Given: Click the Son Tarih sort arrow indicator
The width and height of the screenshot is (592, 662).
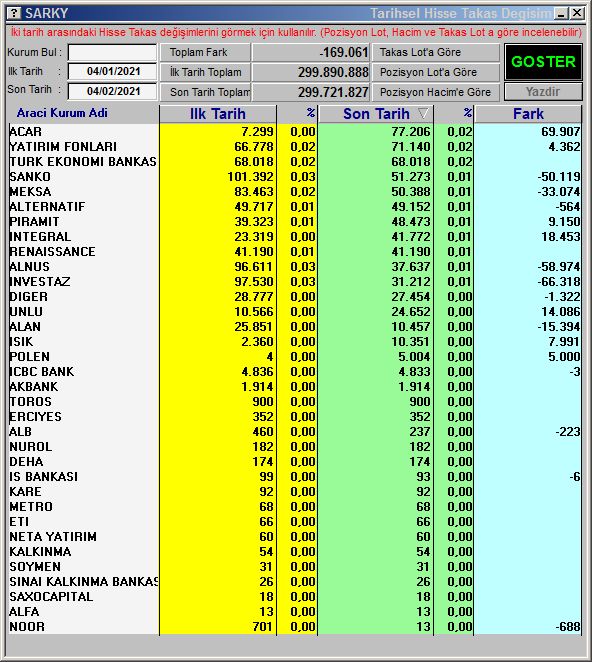Looking at the screenshot, I should pos(423,113).
